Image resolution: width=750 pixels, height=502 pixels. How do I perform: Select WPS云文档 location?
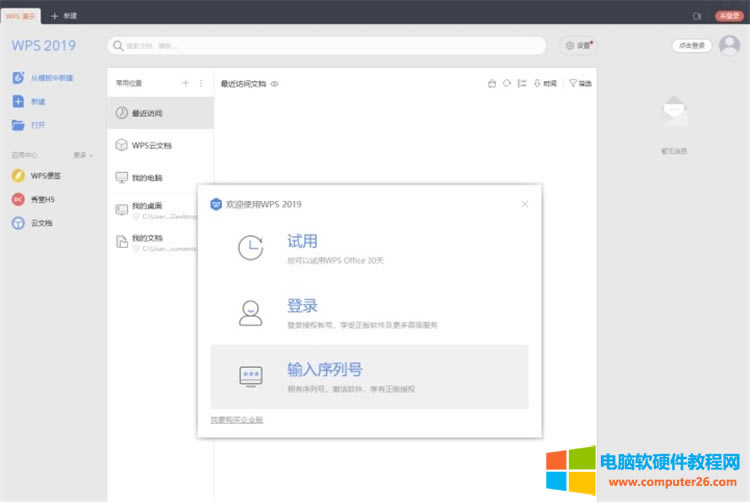click(161, 145)
